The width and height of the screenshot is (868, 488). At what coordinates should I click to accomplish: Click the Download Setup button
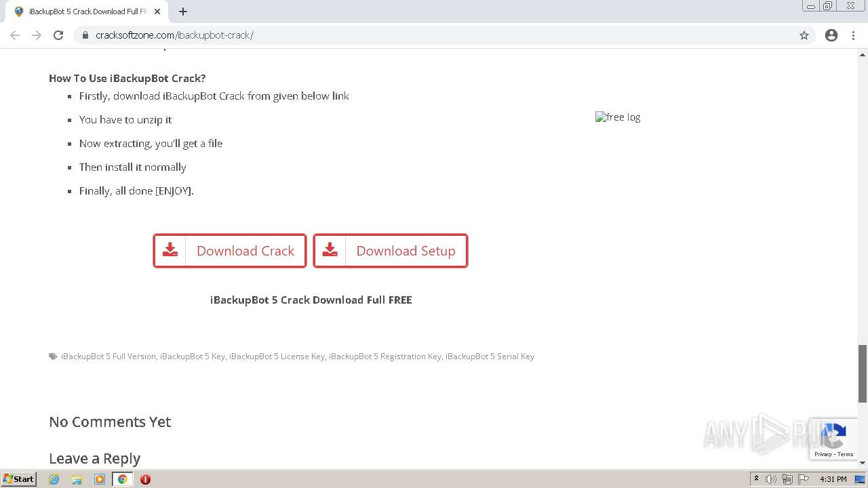pyautogui.click(x=391, y=251)
